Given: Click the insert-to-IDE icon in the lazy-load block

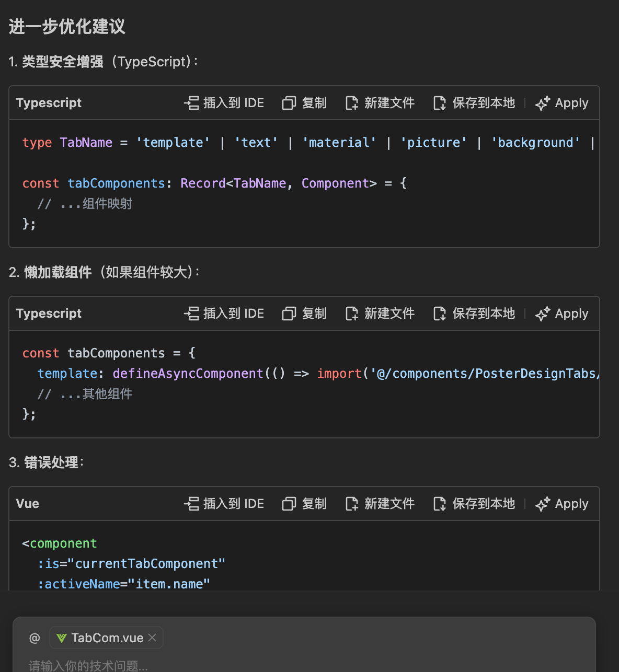Looking at the screenshot, I should 191,314.
